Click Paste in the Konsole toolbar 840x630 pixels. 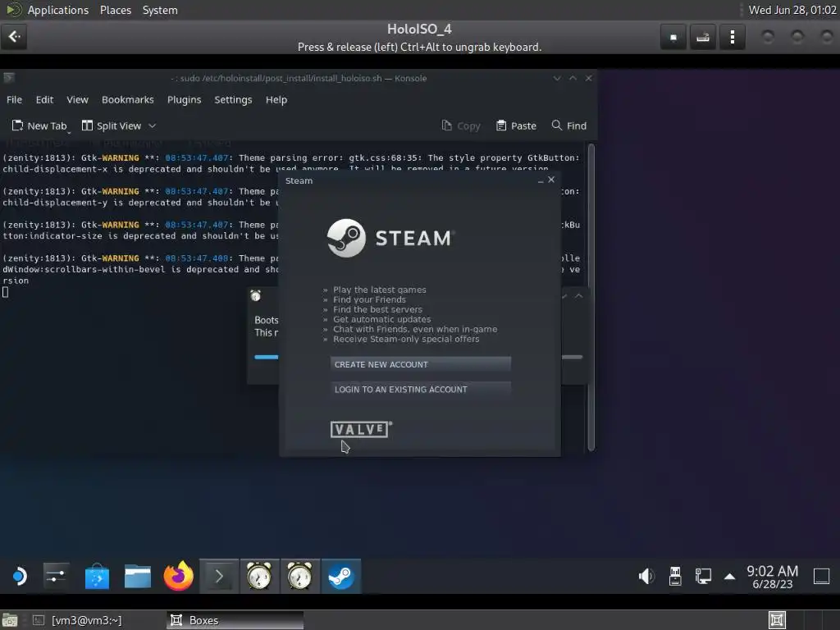516,126
